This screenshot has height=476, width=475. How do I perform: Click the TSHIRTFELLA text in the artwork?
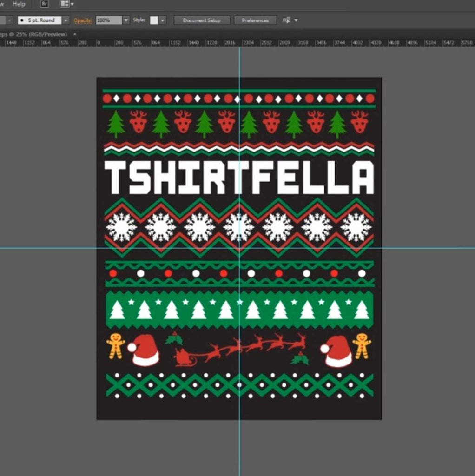239,177
